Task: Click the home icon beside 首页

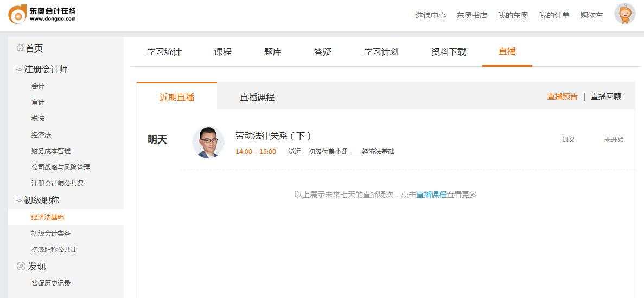Action: coord(20,48)
